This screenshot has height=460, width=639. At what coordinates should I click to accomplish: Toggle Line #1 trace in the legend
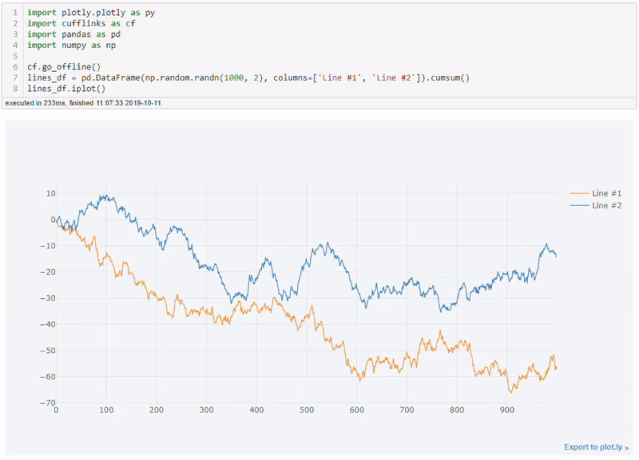tap(607, 193)
